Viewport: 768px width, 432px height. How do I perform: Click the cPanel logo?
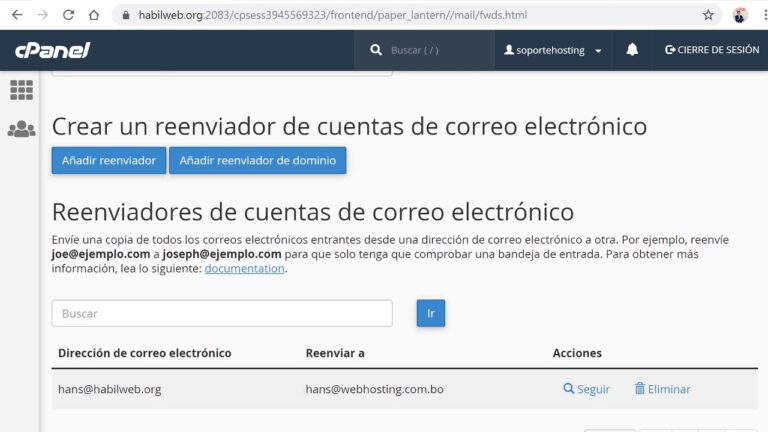[x=53, y=50]
